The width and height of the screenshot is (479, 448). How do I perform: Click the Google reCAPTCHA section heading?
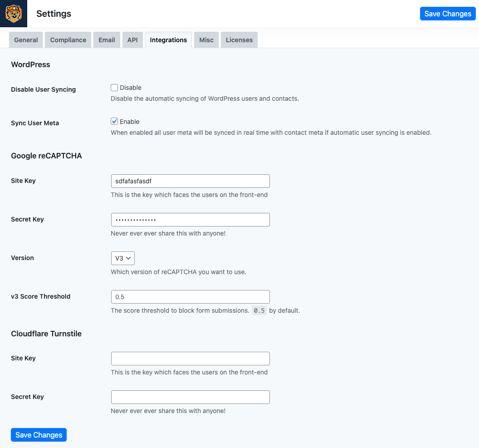[x=46, y=156]
